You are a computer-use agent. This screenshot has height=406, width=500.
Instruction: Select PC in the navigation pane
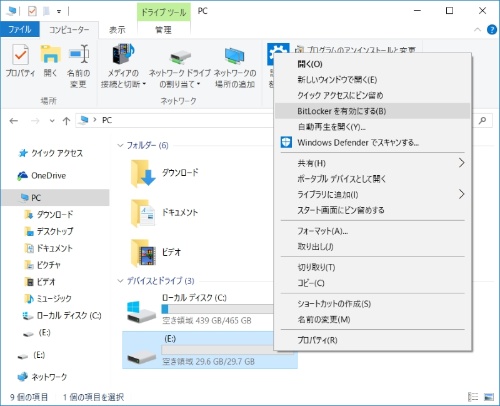point(55,198)
